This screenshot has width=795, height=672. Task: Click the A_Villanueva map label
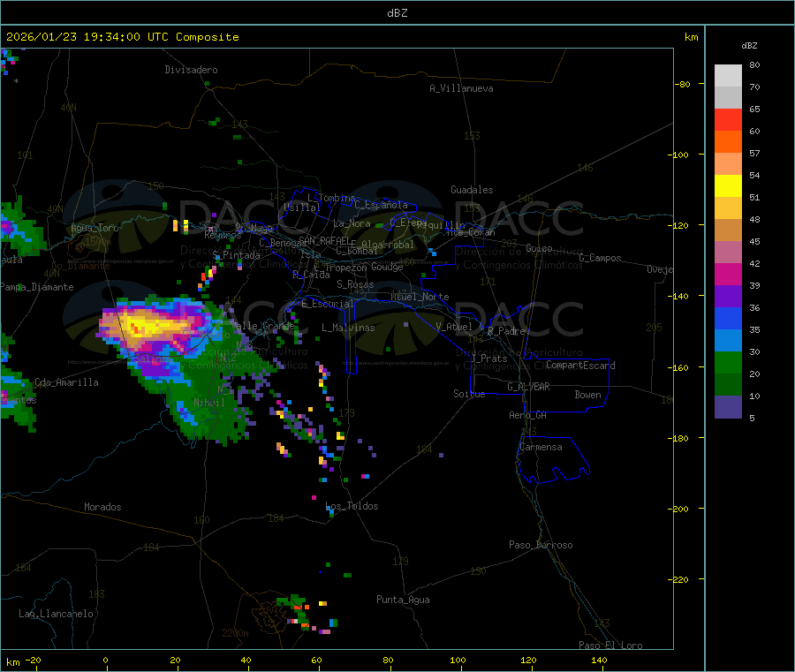[x=461, y=88]
